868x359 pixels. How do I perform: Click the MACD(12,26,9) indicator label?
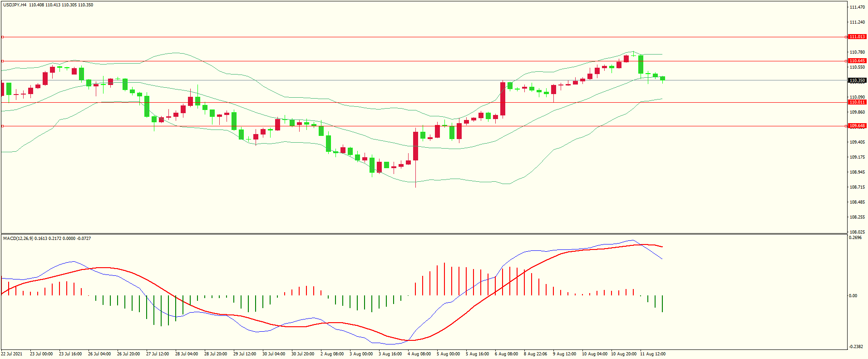click(18, 239)
